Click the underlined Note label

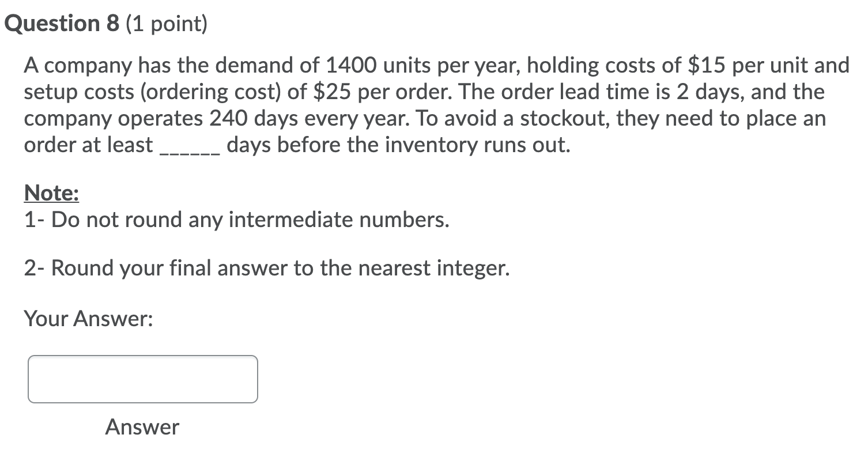(50, 193)
